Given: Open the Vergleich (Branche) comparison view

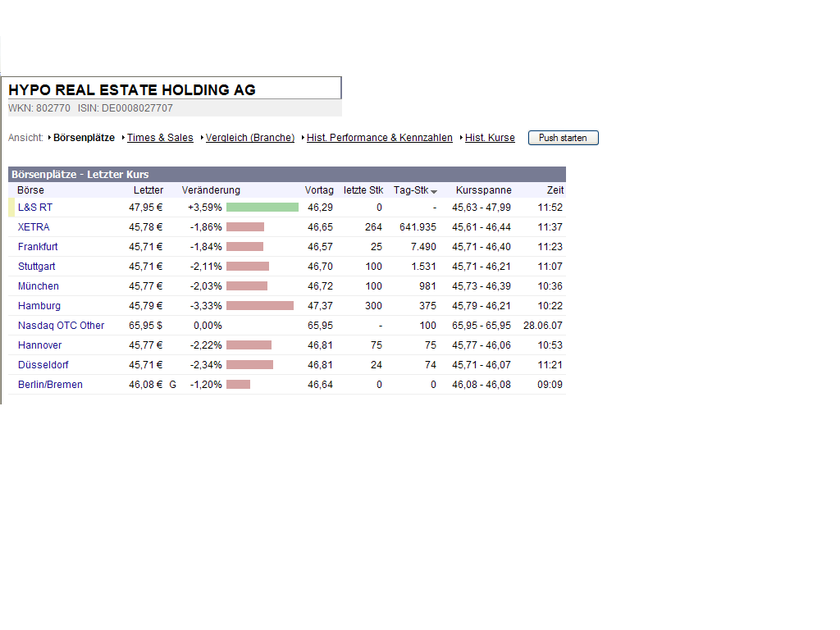Looking at the screenshot, I should [249, 137].
